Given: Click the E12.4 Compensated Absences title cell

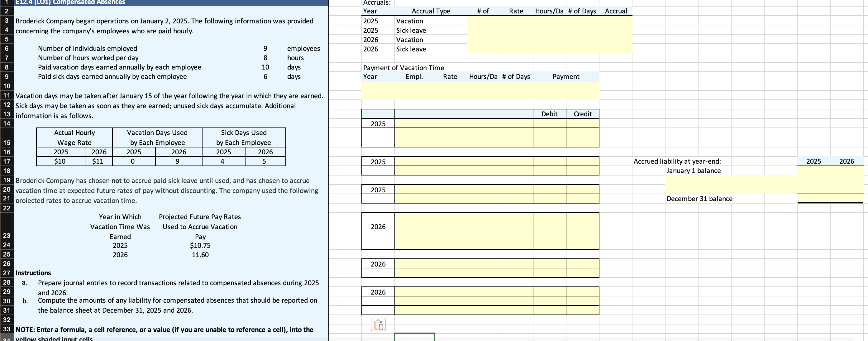Looking at the screenshot, I should (70, 2).
